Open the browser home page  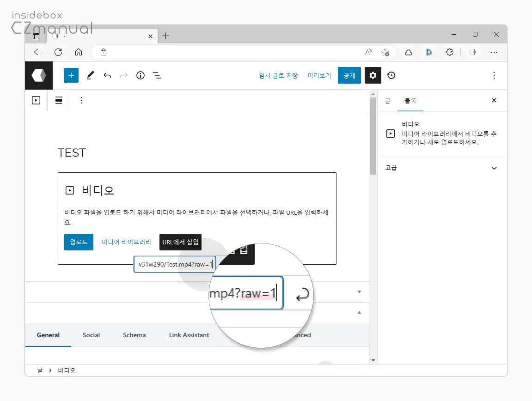click(x=79, y=52)
